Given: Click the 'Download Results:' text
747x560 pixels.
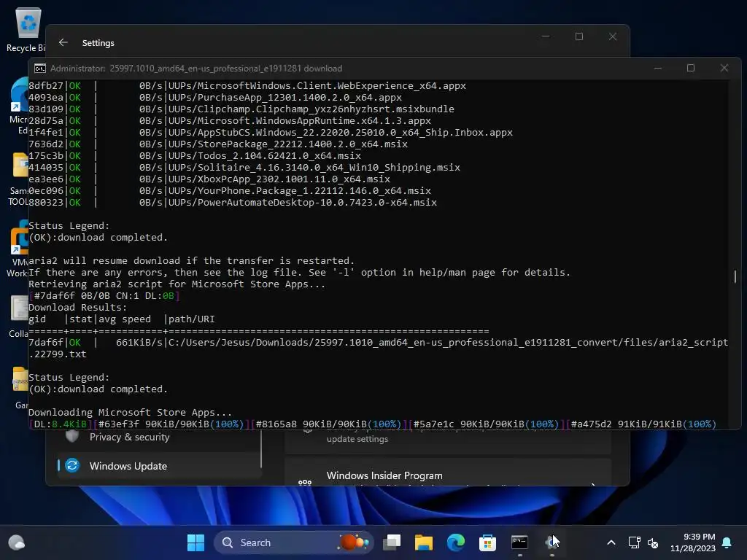Looking at the screenshot, I should 77,308.
